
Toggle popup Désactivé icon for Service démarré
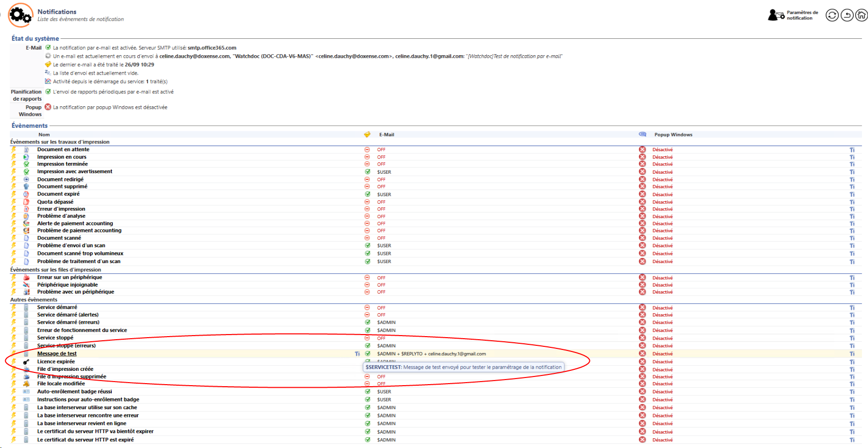[x=642, y=308]
